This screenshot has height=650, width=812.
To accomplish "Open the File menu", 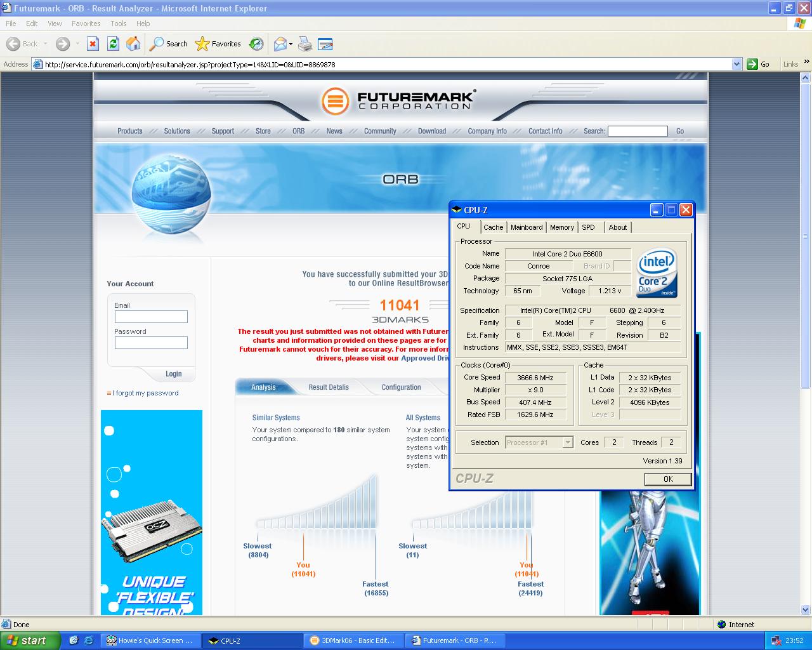I will 11,23.
